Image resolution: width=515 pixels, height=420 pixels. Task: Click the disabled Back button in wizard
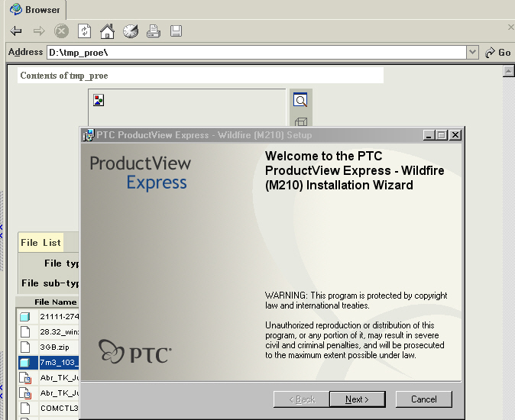tap(302, 399)
